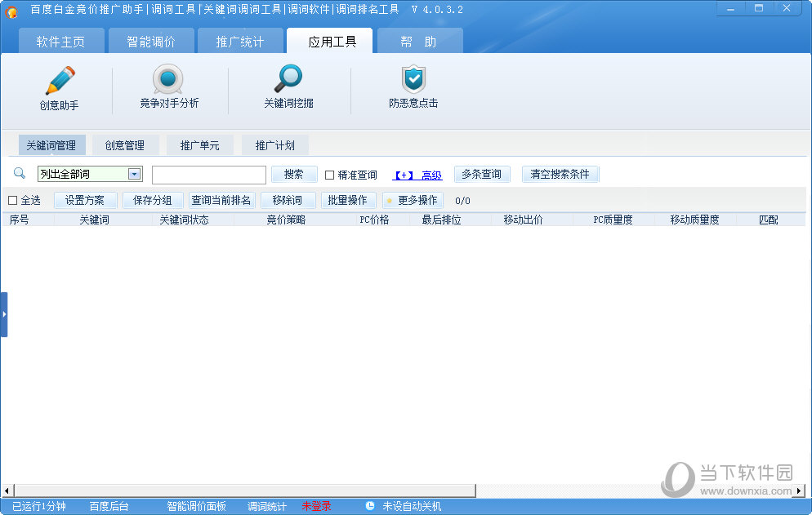Click the 已运行1分钟 status text
The image size is (812, 515).
[39, 506]
